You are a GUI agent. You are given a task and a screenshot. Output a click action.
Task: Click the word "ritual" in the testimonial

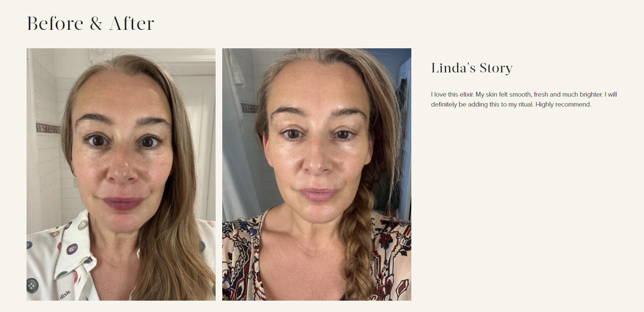click(525, 105)
